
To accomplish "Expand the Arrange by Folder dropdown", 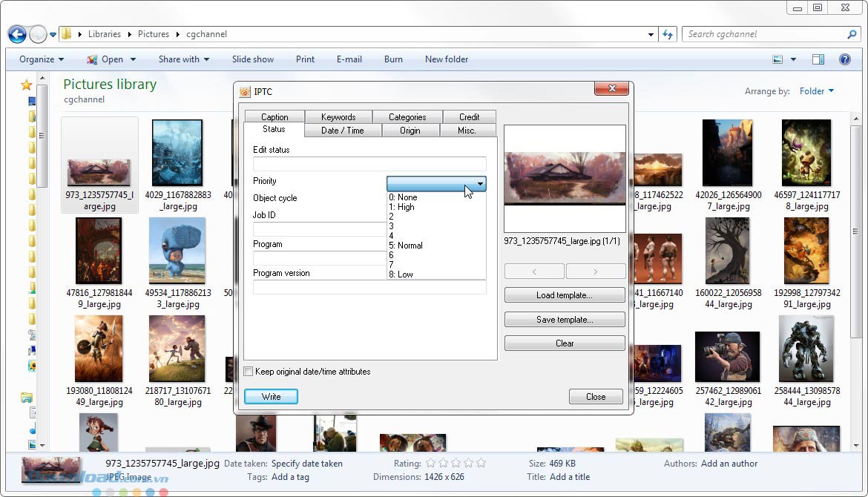I will [x=816, y=91].
